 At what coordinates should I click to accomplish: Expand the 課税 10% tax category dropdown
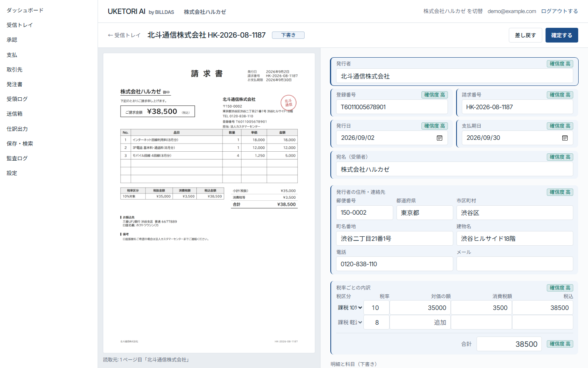click(x=350, y=307)
